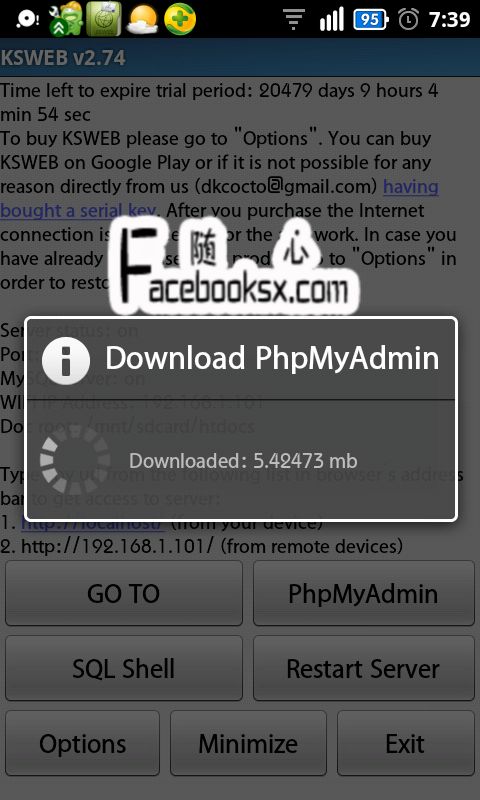Tap the disc notification icon in status bar
This screenshot has width=480, height=800.
click(25, 19)
